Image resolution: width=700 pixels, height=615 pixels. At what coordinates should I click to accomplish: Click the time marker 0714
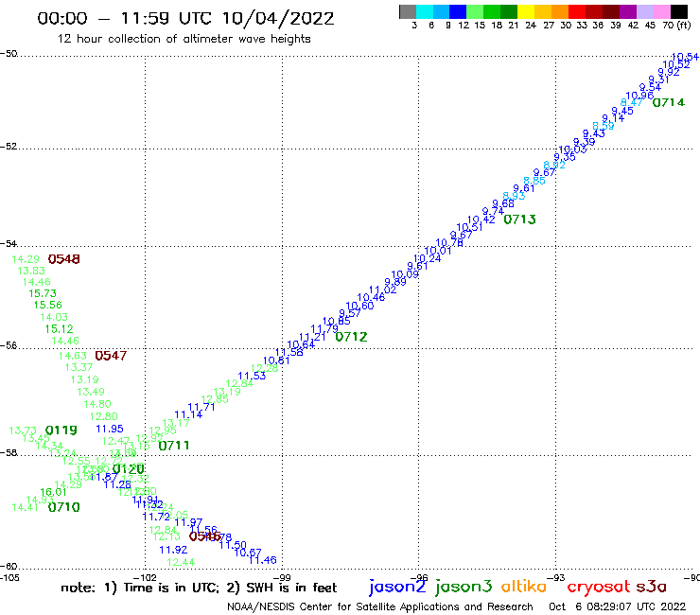pos(668,102)
